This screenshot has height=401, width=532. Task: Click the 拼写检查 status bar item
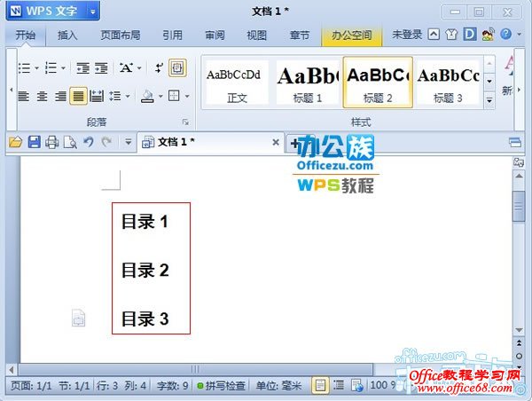click(221, 385)
